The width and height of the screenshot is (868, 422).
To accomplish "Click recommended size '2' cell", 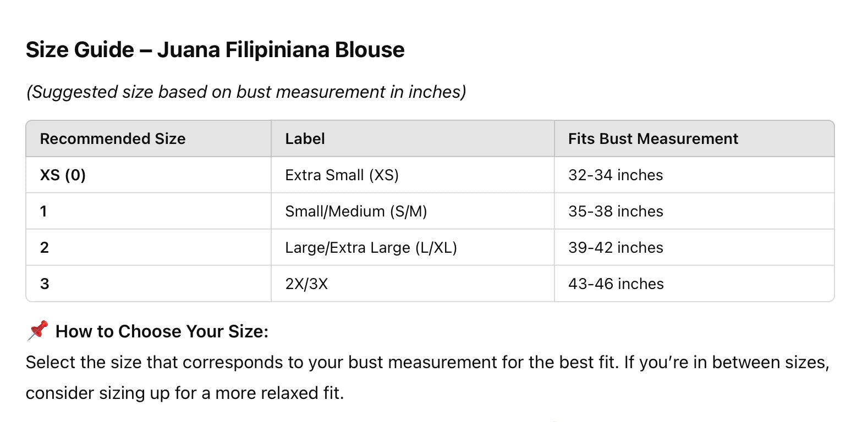I will click(x=45, y=248).
